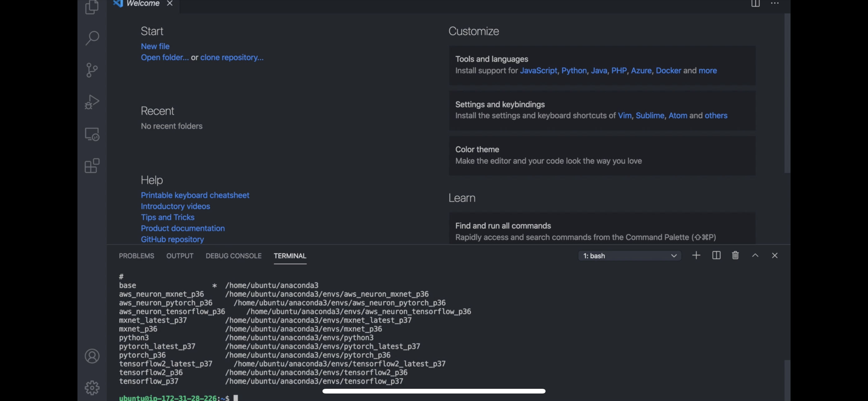The width and height of the screenshot is (868, 401).
Task: Install Azure support link
Action: click(x=641, y=71)
